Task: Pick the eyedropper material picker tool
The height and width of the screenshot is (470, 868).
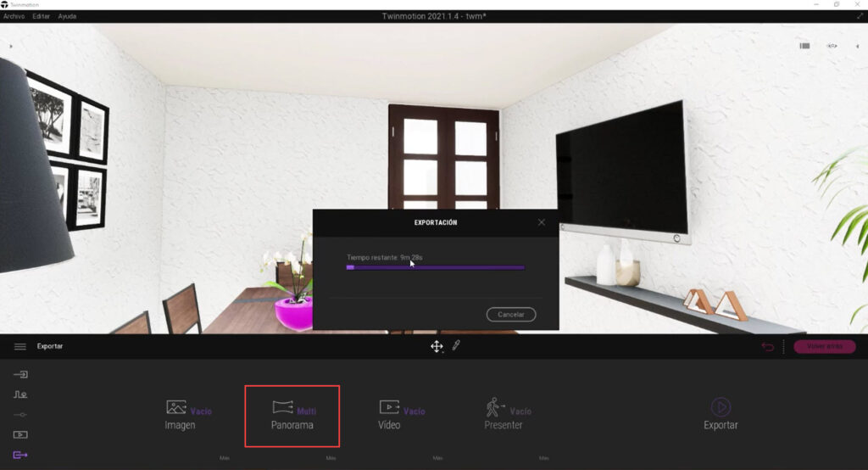Action: (x=456, y=346)
